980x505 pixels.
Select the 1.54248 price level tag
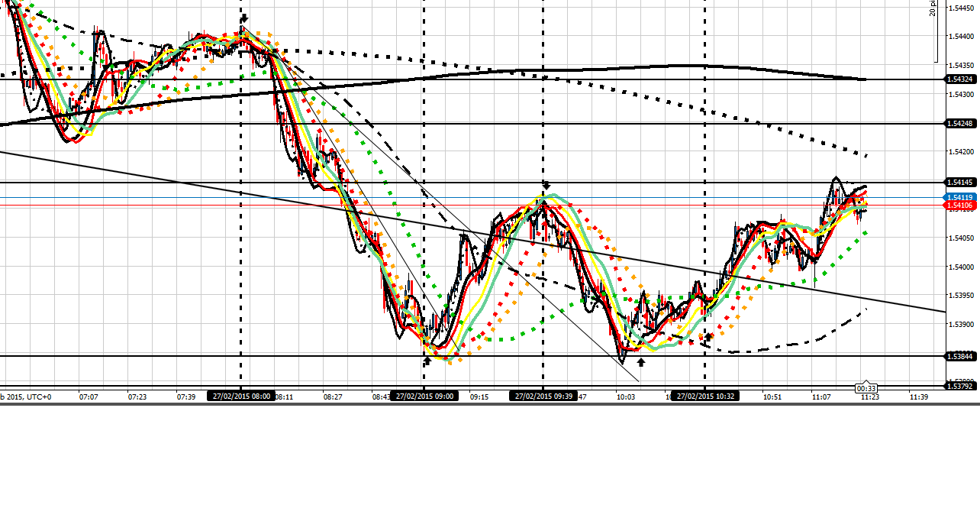coord(959,124)
